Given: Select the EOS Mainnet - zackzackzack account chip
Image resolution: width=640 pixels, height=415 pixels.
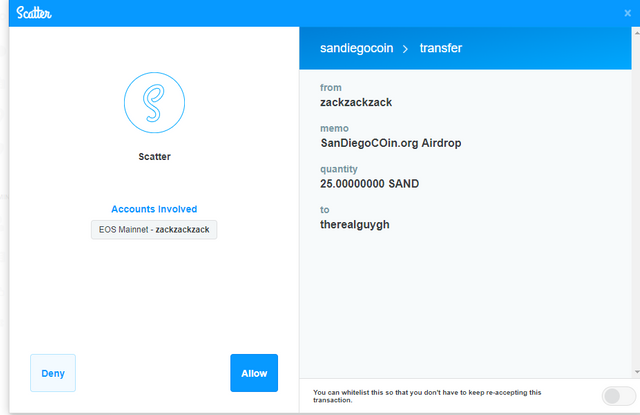Looking at the screenshot, I should tap(154, 230).
